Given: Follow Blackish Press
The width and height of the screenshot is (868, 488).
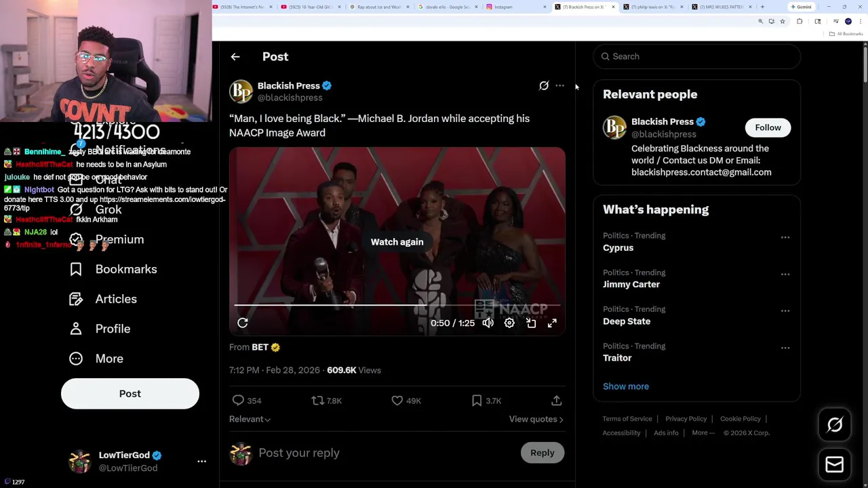Looking at the screenshot, I should coord(768,127).
